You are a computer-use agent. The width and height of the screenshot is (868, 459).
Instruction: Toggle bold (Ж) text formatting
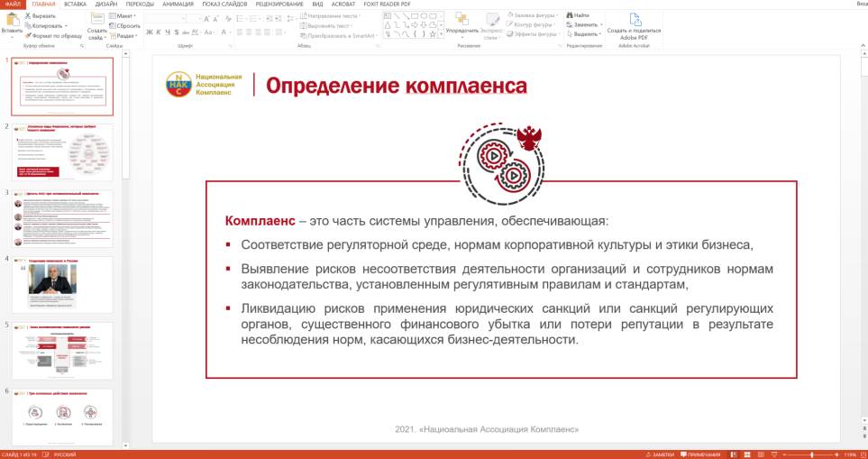(x=148, y=32)
